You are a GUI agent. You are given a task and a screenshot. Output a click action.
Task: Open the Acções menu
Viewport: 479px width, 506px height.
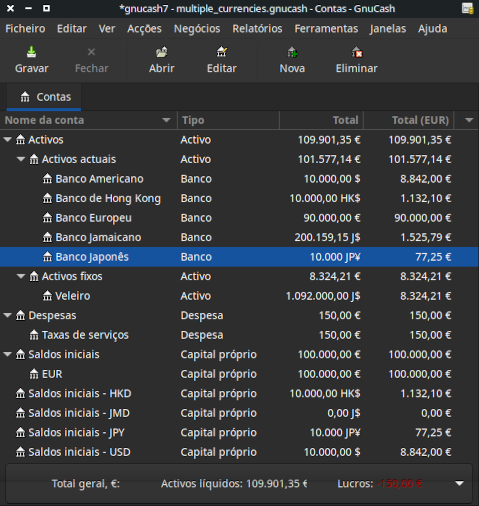[144, 29]
